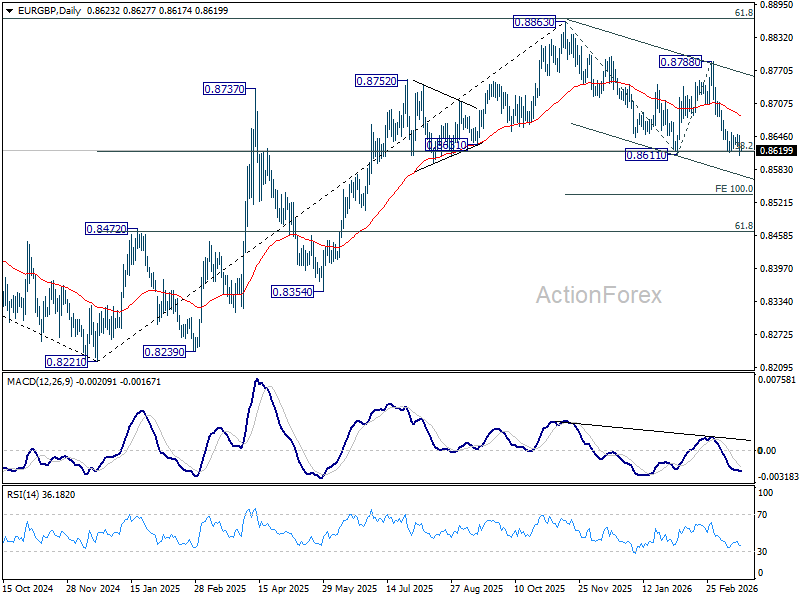800x600 pixels.
Task: Click the 25 Feb 2026 date label
Action: coord(732,588)
